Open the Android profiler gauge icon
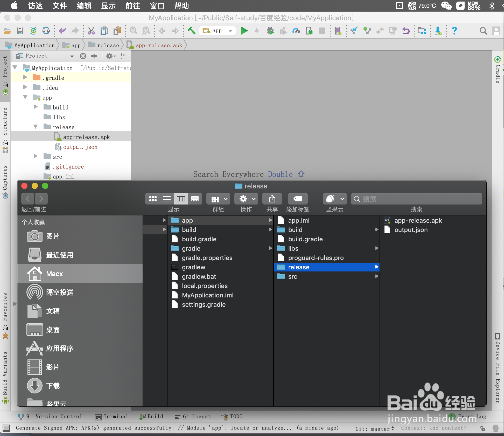Screen dimensions: 504x436 pos(296,31)
